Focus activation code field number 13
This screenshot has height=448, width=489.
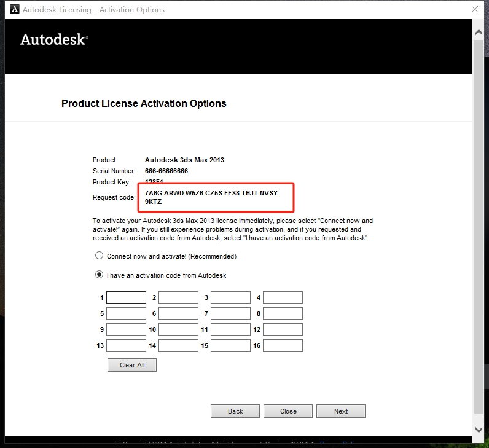tap(126, 346)
